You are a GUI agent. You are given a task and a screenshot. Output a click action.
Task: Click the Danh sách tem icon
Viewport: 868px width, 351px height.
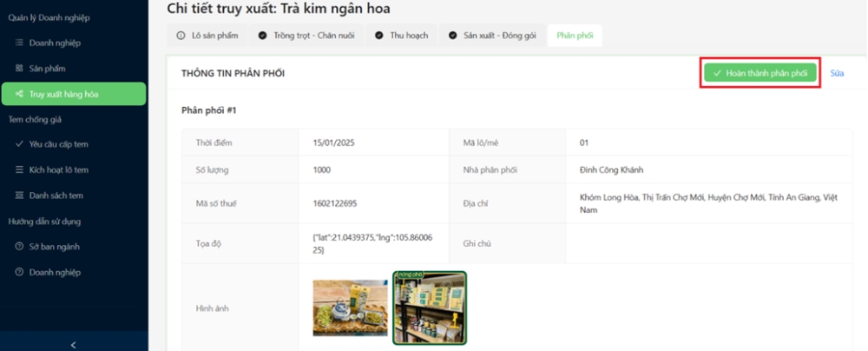pyautogui.click(x=19, y=195)
